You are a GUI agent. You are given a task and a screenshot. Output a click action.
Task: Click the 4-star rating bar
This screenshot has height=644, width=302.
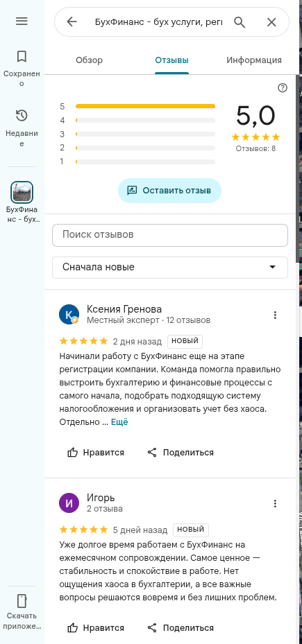pos(145,121)
